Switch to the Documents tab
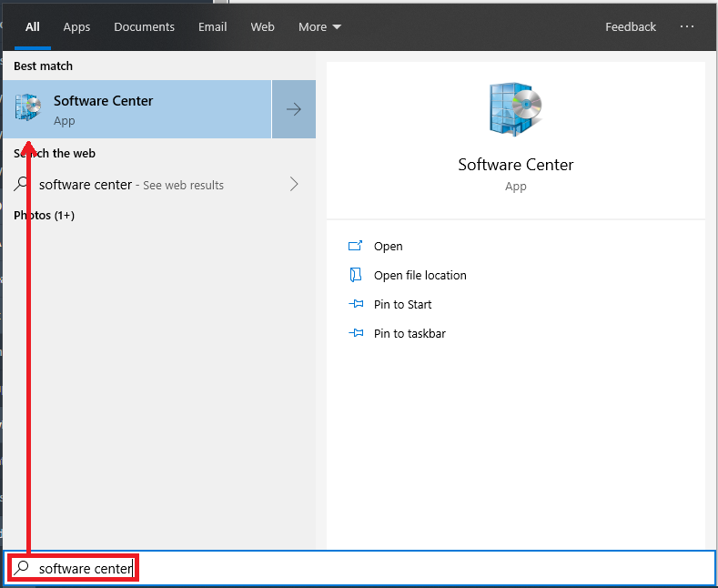Image resolution: width=718 pixels, height=588 pixels. [145, 26]
